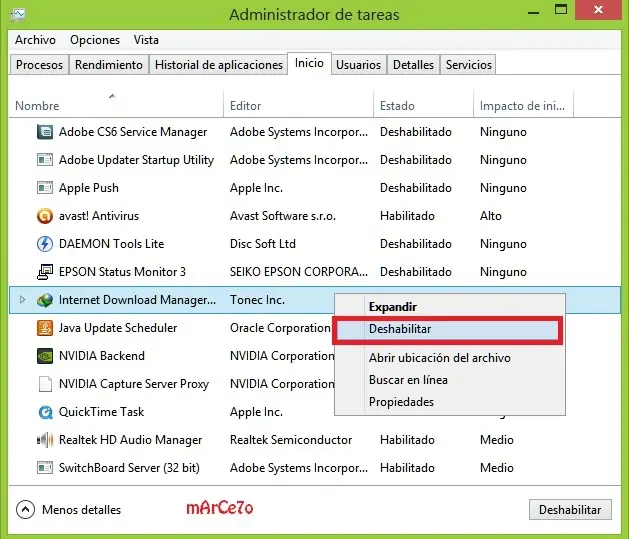Click the Oracle Corporation editor cell

(x=280, y=328)
